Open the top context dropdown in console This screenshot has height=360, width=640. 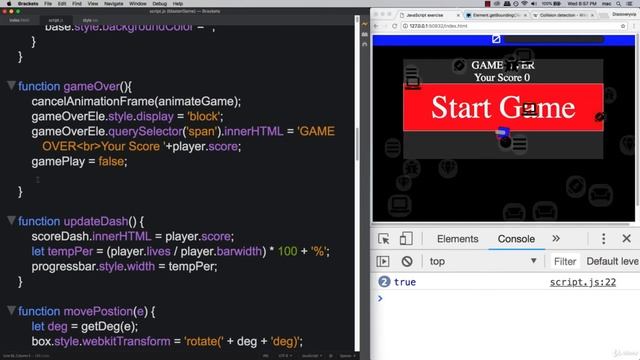tap(482, 261)
